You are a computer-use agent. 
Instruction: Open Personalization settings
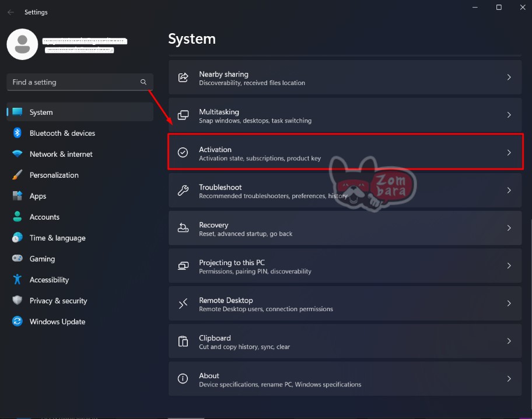(80, 175)
